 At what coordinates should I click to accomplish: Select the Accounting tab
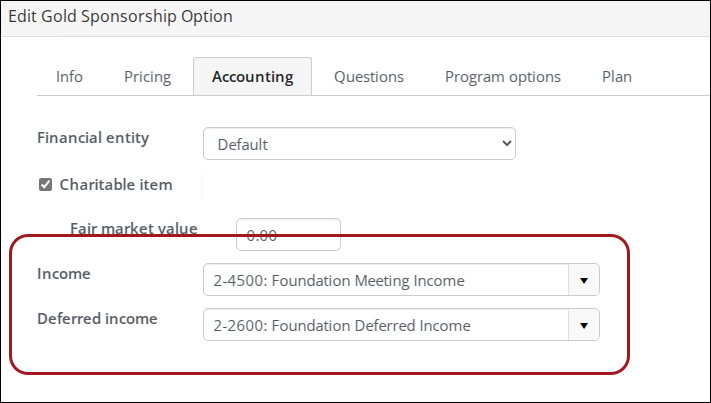click(252, 77)
